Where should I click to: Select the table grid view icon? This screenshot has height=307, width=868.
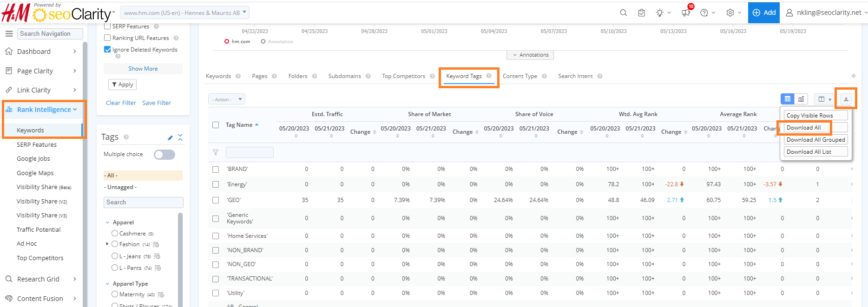coord(787,99)
